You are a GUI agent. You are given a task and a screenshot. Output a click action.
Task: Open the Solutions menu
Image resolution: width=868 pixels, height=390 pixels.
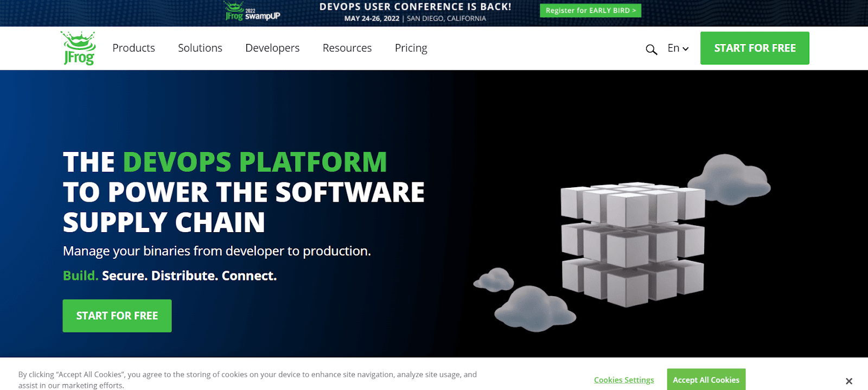point(200,48)
